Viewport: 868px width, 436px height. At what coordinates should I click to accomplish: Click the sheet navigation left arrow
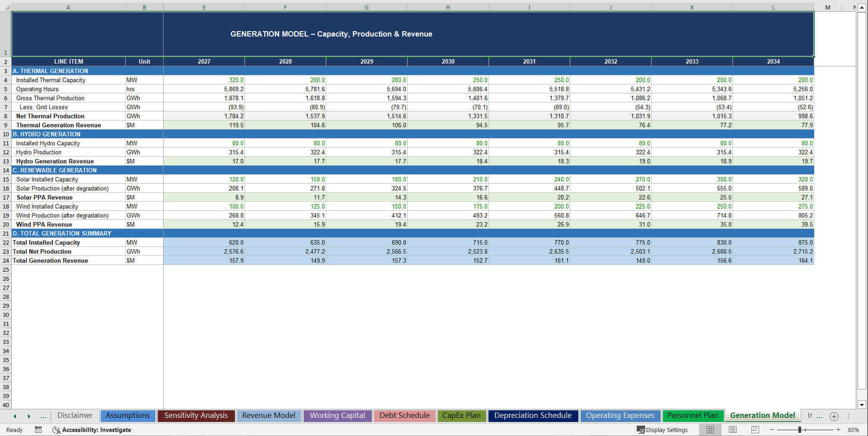click(15, 416)
